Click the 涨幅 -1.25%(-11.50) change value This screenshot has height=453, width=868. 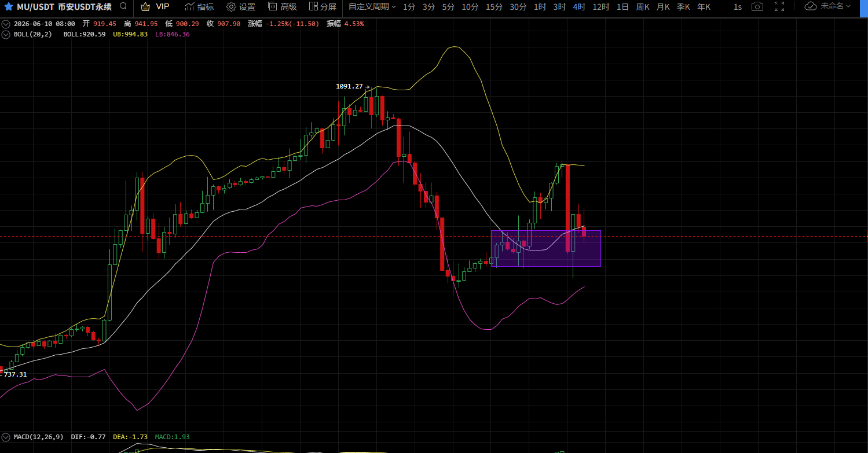click(284, 24)
